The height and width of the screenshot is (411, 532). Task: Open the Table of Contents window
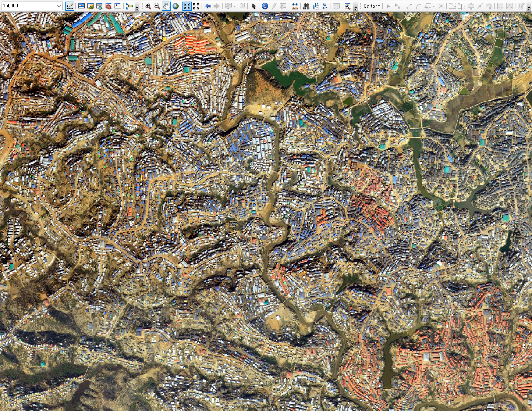tap(81, 6)
